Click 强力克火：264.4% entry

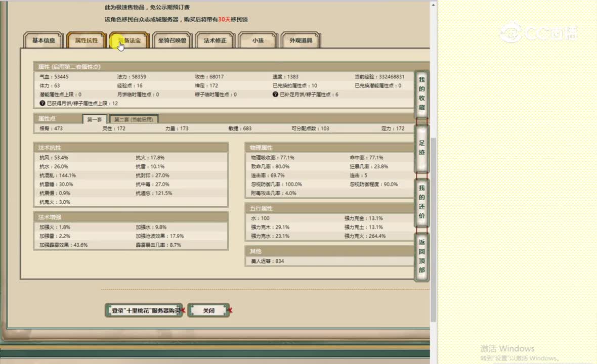point(365,236)
